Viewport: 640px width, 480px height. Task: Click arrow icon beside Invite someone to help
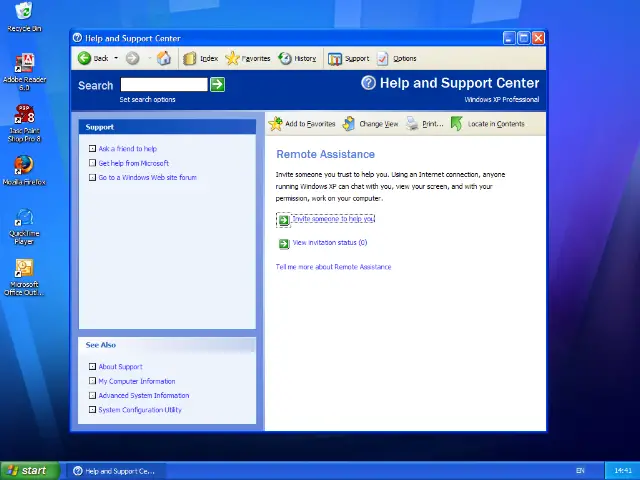click(x=284, y=220)
